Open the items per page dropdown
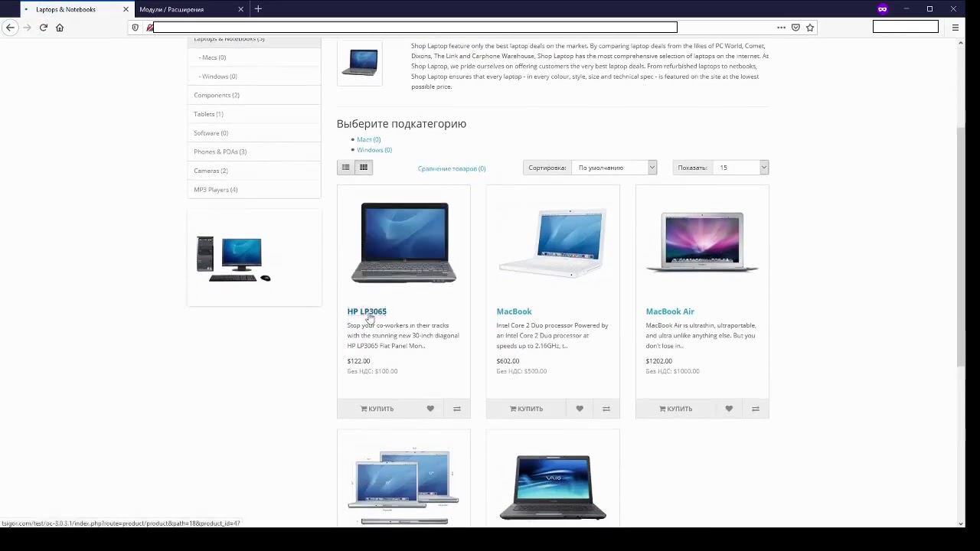The height and width of the screenshot is (551, 980). click(x=740, y=168)
